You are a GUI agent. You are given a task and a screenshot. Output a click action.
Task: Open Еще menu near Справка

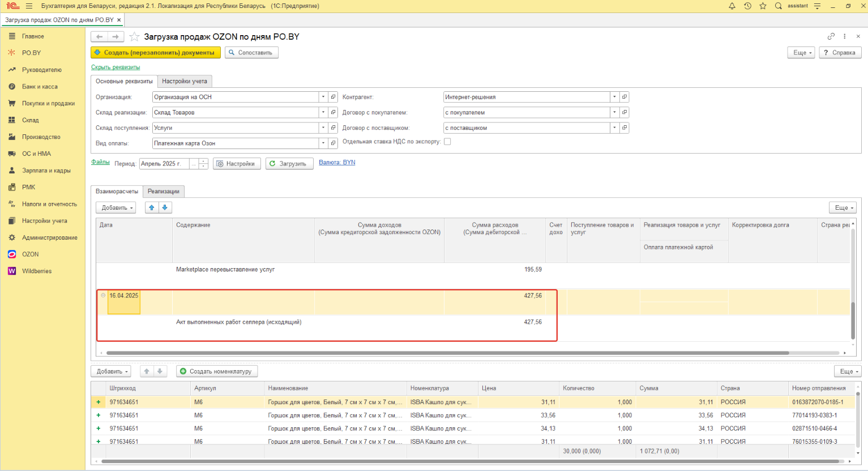coord(801,53)
